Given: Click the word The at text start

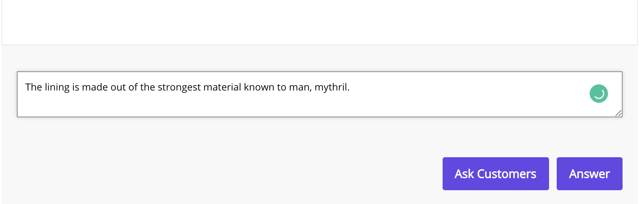Looking at the screenshot, I should (x=34, y=87).
